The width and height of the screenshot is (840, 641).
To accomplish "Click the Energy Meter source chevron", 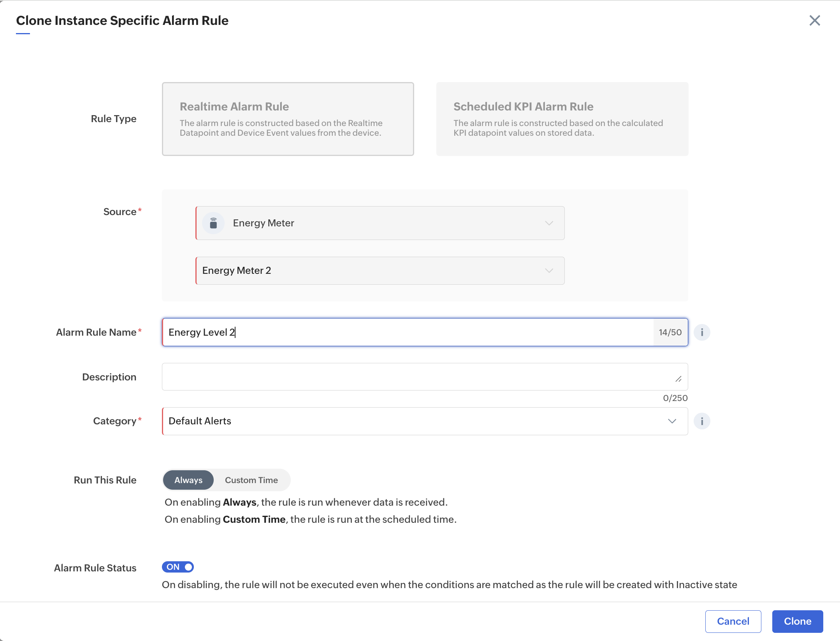I will coord(549,223).
